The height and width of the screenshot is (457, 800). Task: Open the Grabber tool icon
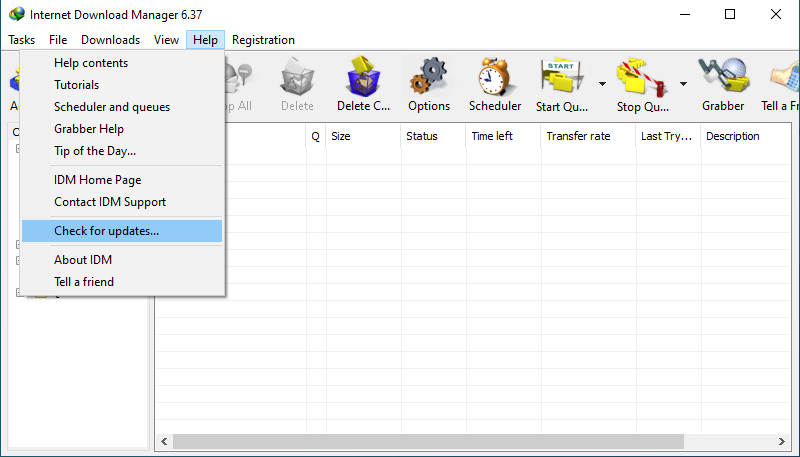(723, 77)
